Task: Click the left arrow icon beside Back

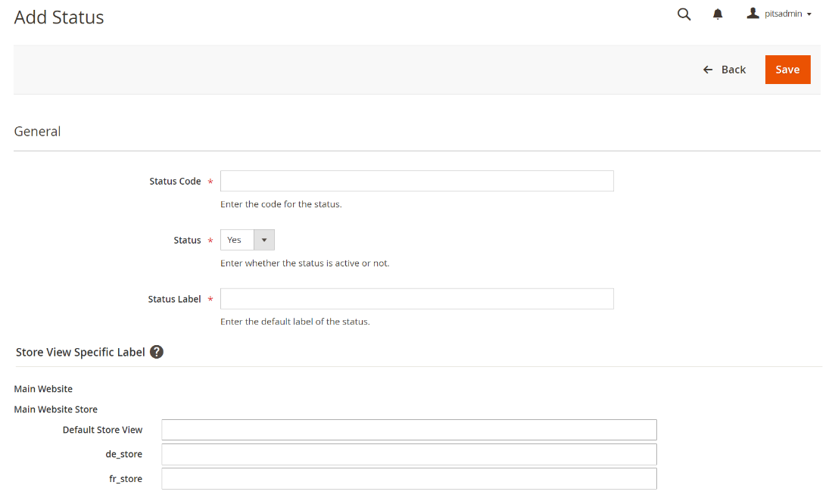Action: (708, 70)
